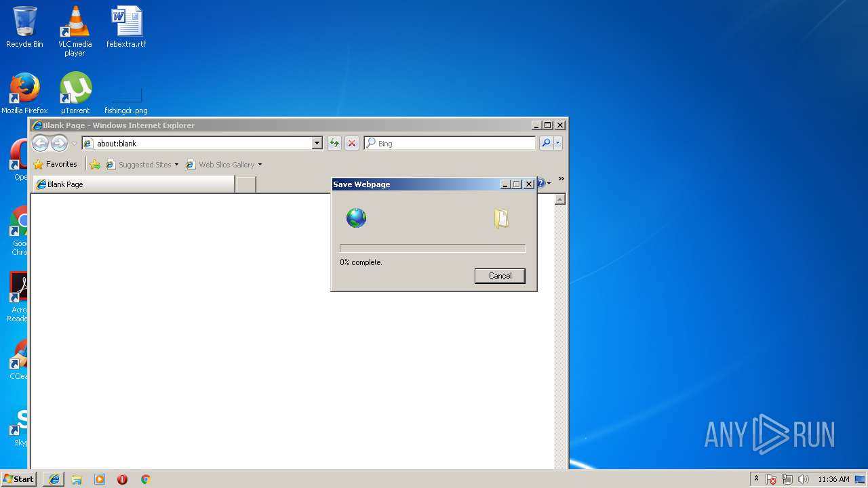The height and width of the screenshot is (488, 868).
Task: Open CCleaner desktop shortcut
Action: (x=18, y=359)
